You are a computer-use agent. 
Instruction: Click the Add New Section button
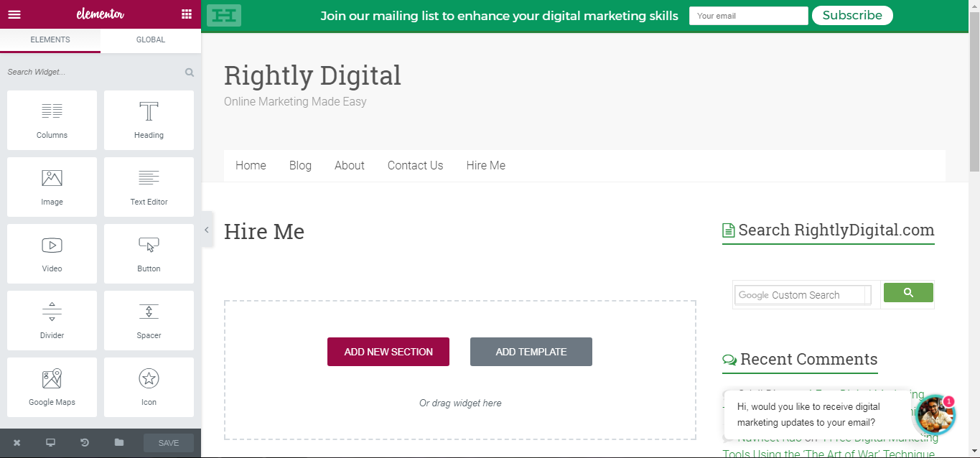tap(388, 352)
